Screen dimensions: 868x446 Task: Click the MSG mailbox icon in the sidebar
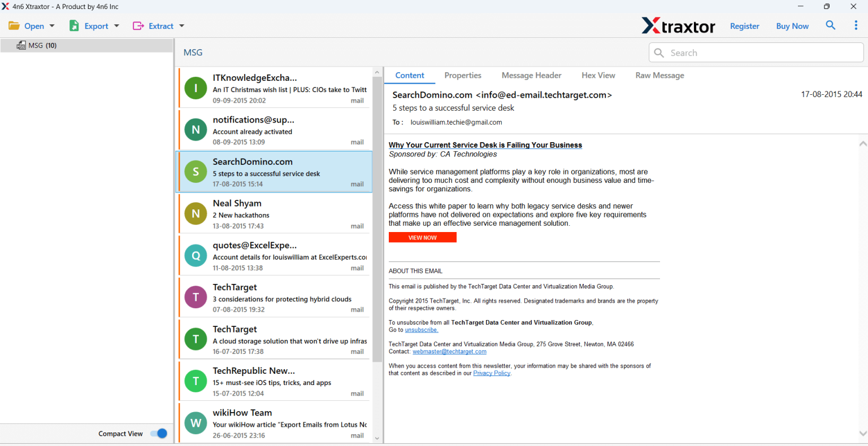[21, 45]
